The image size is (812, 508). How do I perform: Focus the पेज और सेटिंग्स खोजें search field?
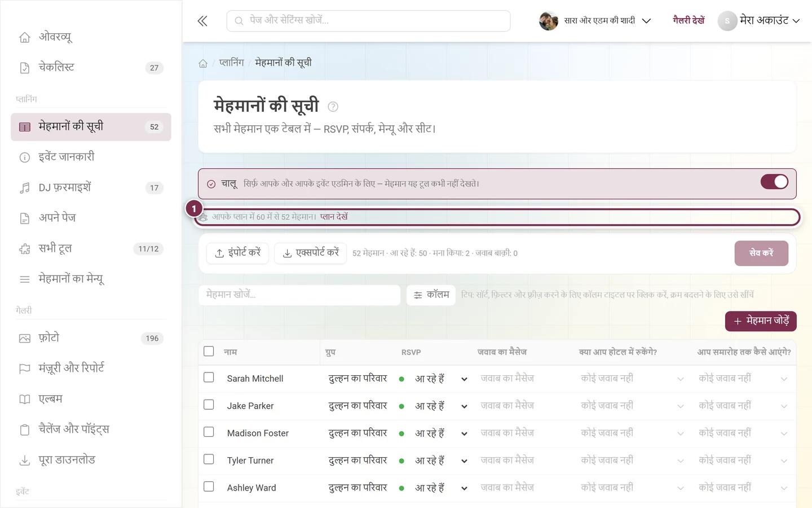point(369,21)
